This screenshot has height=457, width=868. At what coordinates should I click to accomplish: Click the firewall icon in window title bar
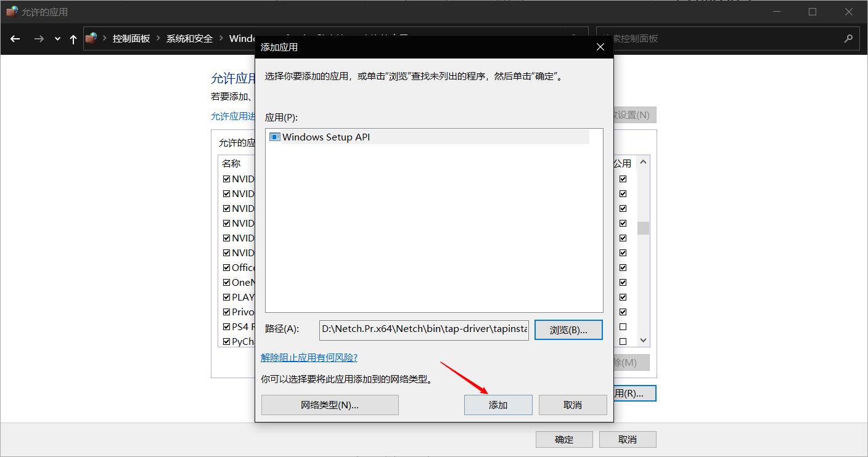coord(12,12)
